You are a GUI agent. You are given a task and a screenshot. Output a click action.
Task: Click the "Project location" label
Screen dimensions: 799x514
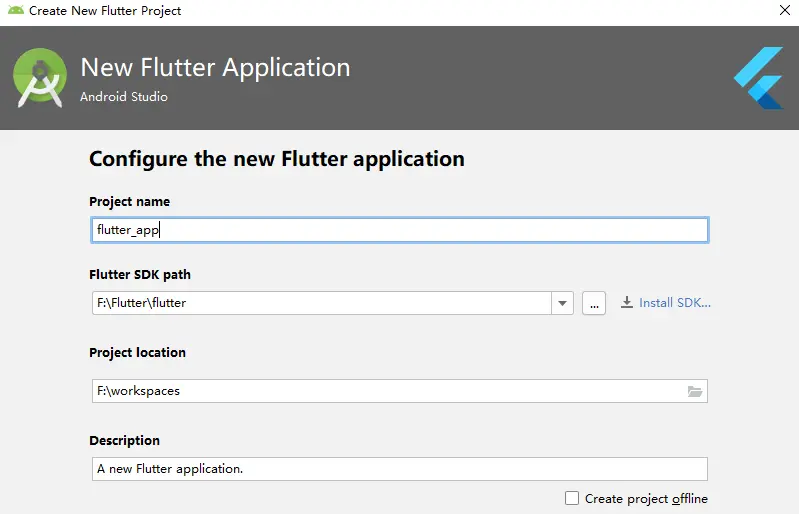(x=137, y=353)
